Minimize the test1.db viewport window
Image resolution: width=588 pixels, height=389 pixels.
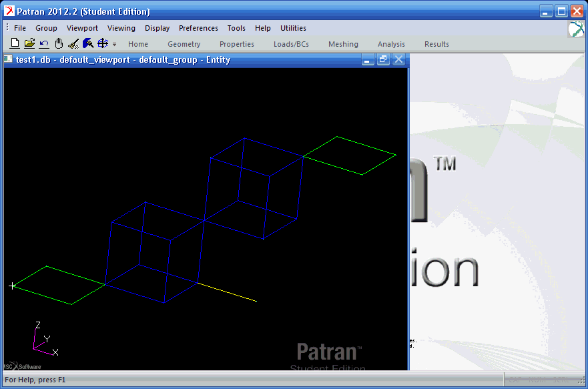[x=368, y=59]
